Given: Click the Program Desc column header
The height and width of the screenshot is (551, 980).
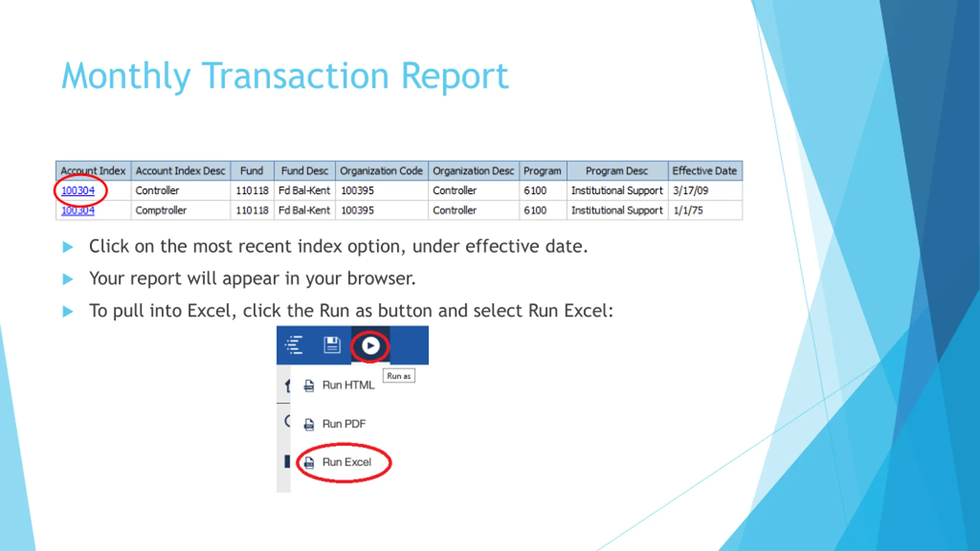Looking at the screenshot, I should point(617,171).
